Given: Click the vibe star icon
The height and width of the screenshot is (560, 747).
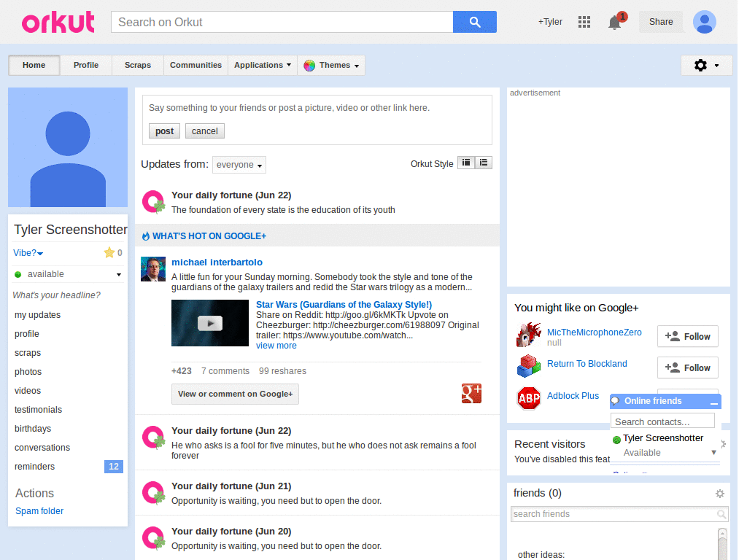Looking at the screenshot, I should [x=109, y=252].
